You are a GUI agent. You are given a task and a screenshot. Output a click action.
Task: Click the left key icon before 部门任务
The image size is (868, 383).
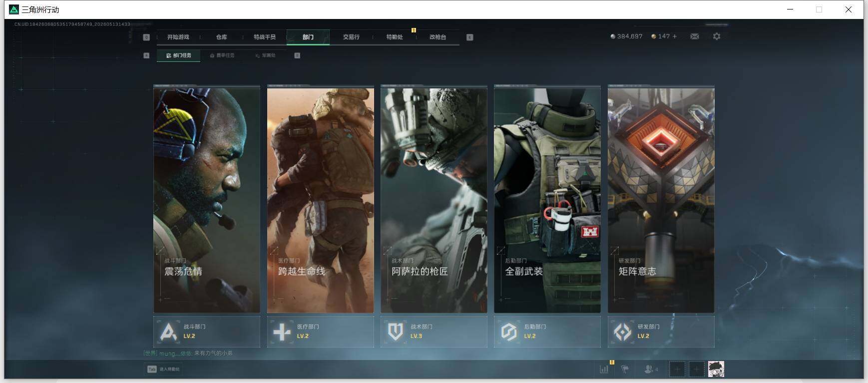click(146, 55)
